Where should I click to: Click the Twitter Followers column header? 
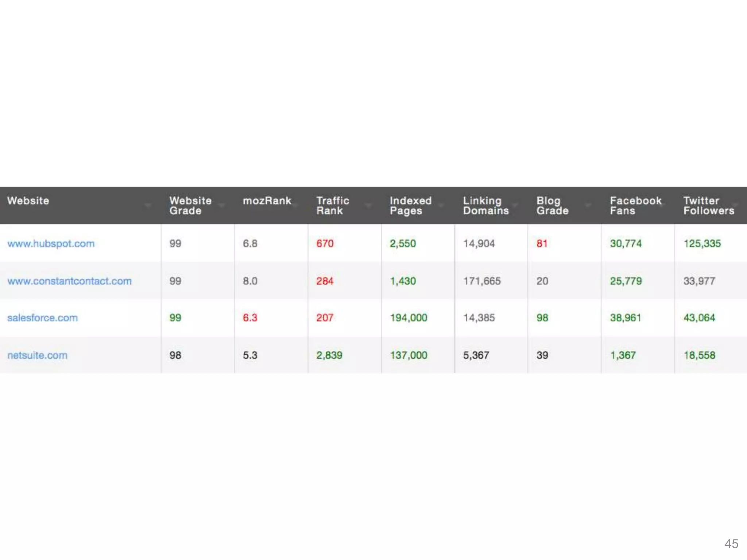pos(708,206)
